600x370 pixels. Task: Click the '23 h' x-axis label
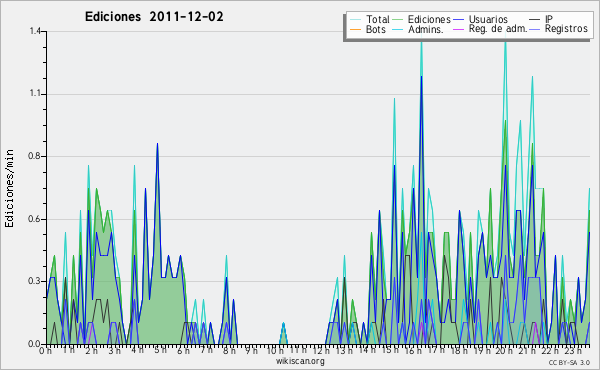click(x=574, y=350)
